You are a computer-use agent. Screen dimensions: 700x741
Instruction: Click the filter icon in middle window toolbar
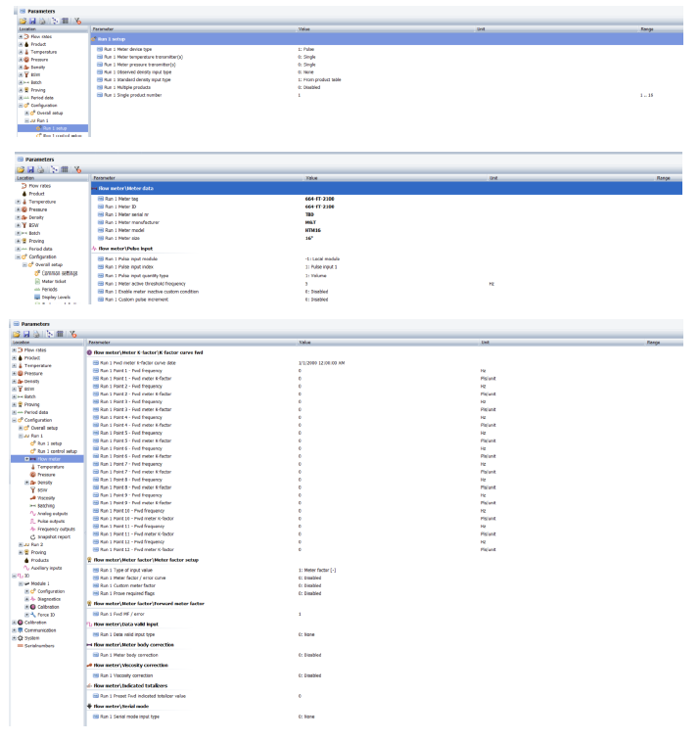coord(77,169)
